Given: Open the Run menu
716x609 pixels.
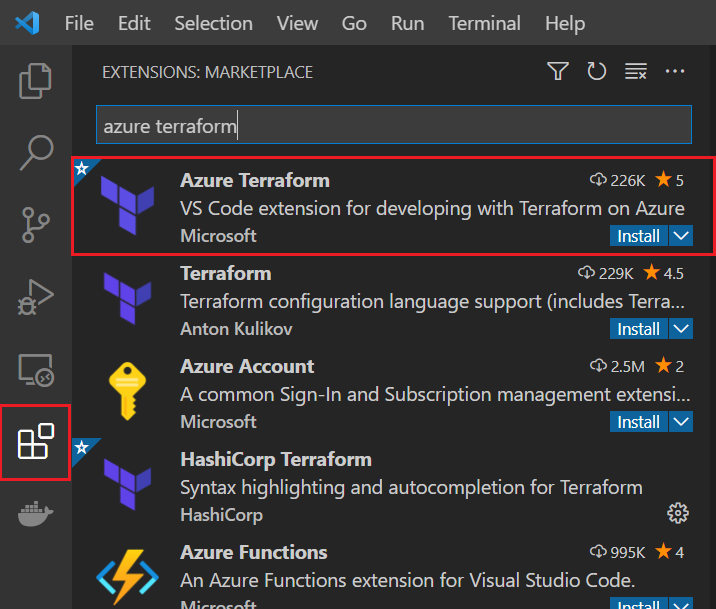Looking at the screenshot, I should coord(407,23).
